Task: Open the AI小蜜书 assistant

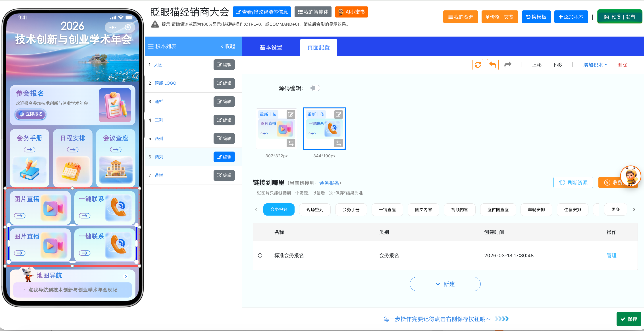Action: 351,12
